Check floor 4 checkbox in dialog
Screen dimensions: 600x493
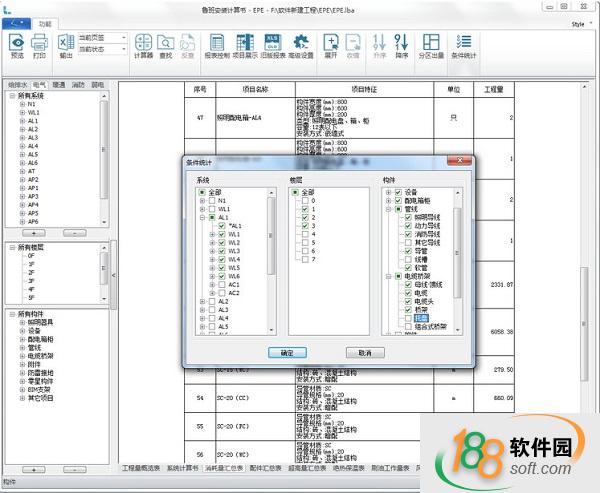tap(305, 234)
